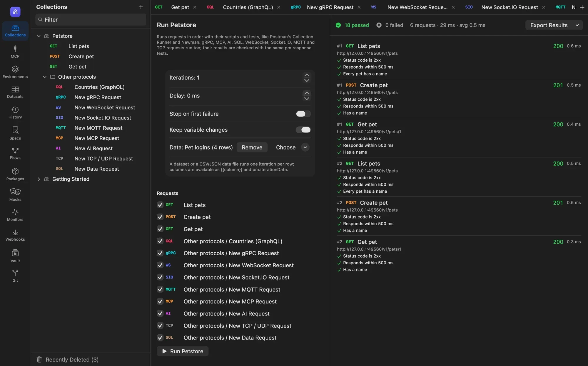Uncheck the New Data Request checkbox

tap(160, 338)
